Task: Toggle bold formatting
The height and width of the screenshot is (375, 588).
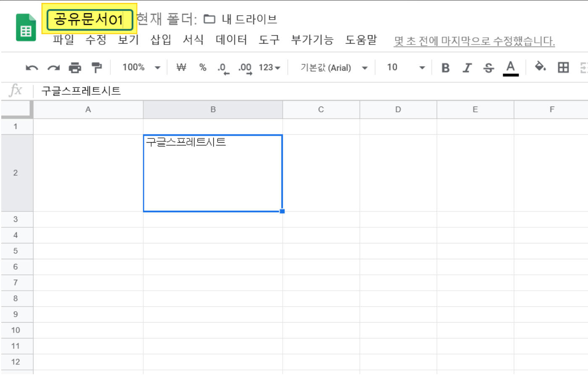Action: tap(446, 68)
